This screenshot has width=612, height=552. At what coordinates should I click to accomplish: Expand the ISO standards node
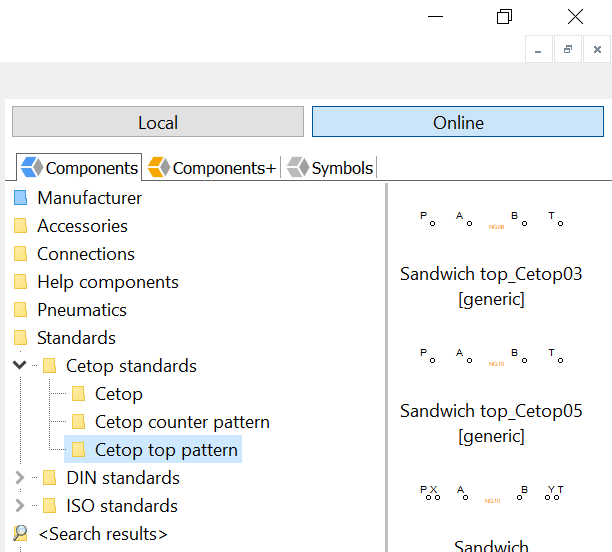tap(20, 506)
